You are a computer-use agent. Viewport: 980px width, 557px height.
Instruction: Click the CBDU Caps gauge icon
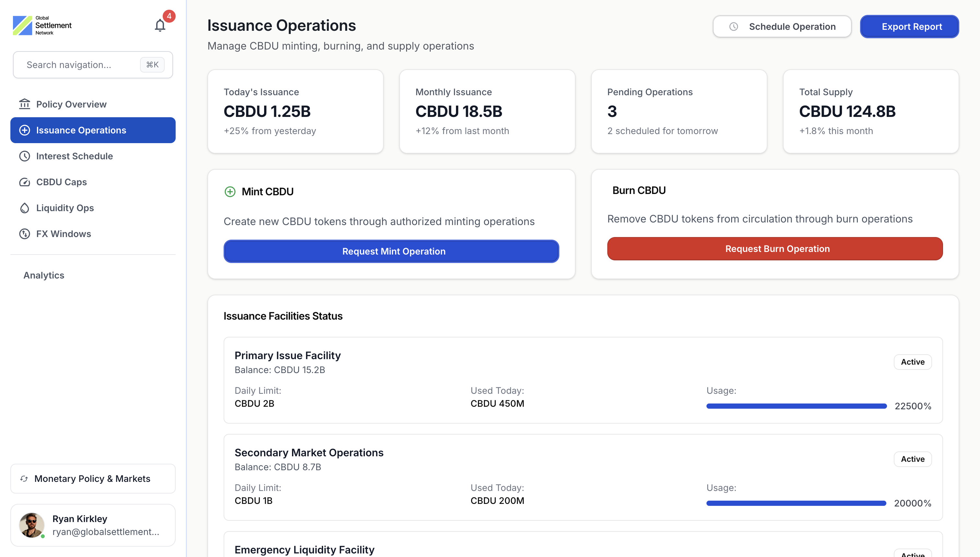coord(25,182)
